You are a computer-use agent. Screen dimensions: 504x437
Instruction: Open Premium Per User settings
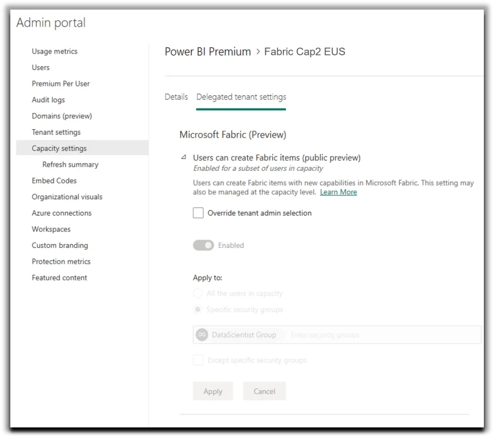(x=60, y=84)
